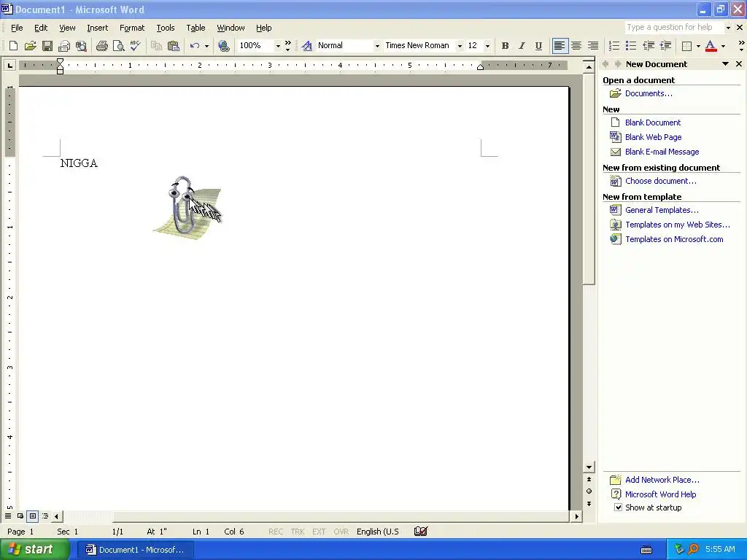Open Print Preview from the toolbar
This screenshot has height=560, width=747.
[119, 46]
